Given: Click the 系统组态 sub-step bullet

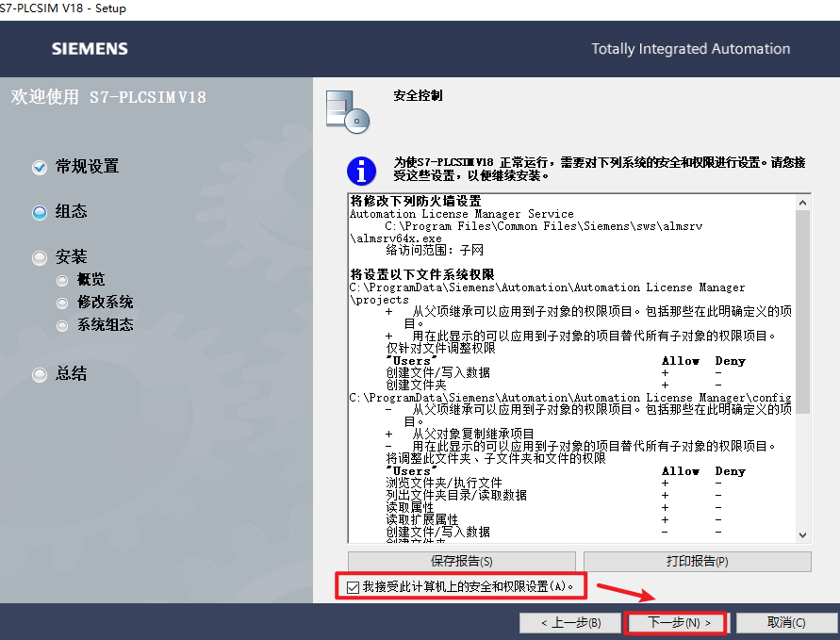Looking at the screenshot, I should click(x=62, y=325).
